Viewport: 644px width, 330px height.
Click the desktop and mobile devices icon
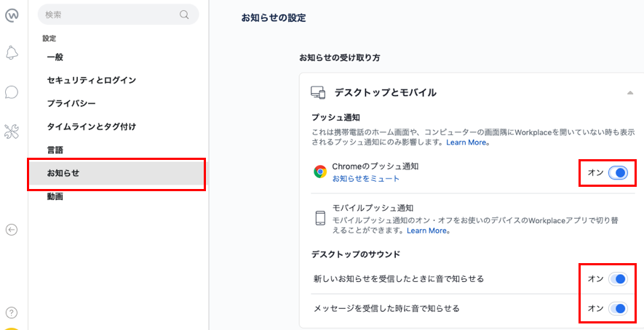pos(318,93)
